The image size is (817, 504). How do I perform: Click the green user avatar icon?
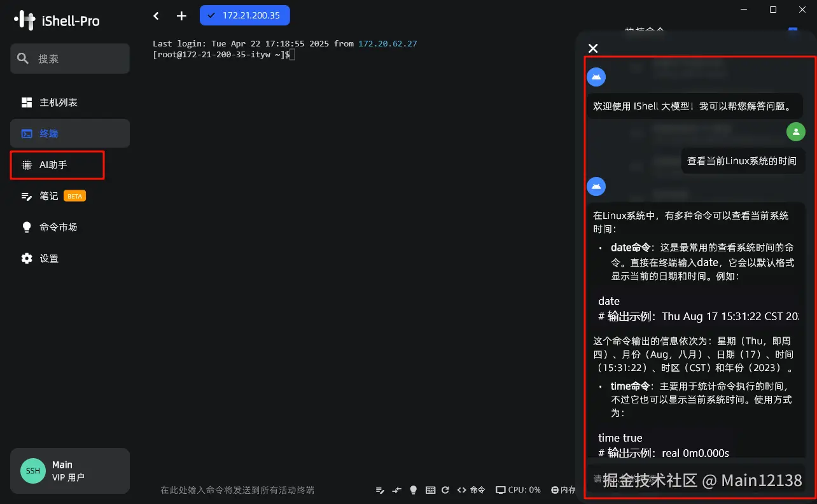(796, 132)
